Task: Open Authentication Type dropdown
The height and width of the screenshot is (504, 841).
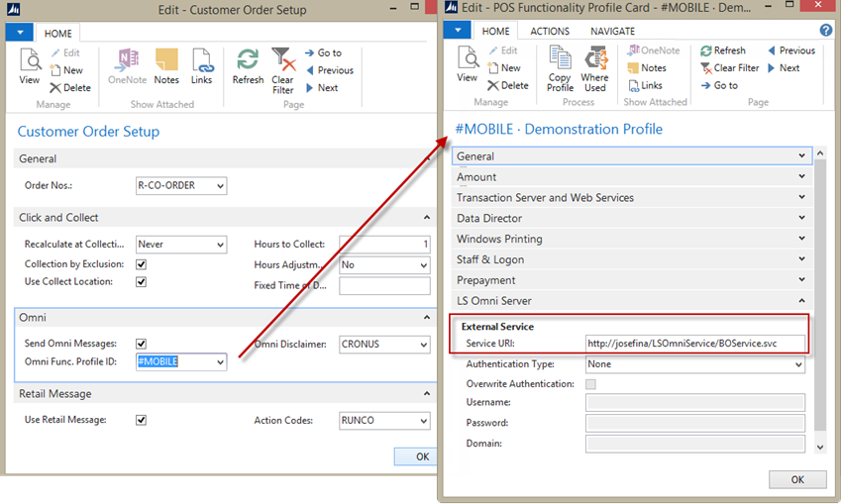Action: tap(798, 365)
